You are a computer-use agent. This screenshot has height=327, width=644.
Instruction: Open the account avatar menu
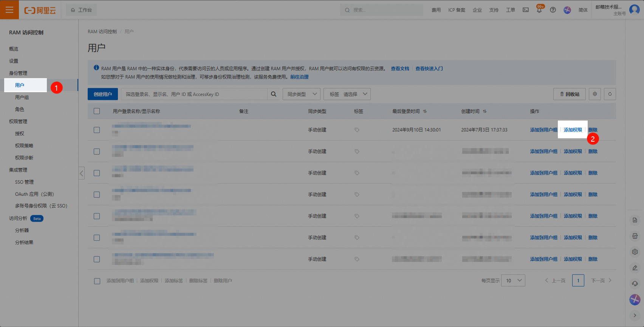[634, 9]
